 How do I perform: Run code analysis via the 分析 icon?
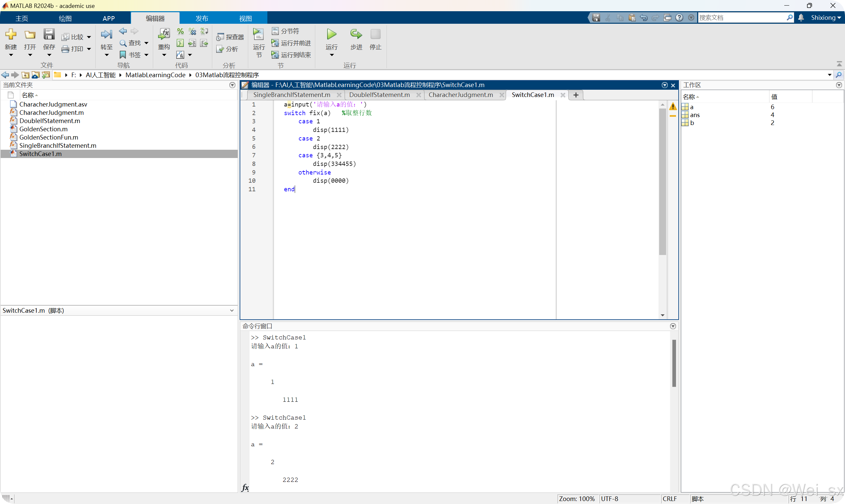point(228,49)
